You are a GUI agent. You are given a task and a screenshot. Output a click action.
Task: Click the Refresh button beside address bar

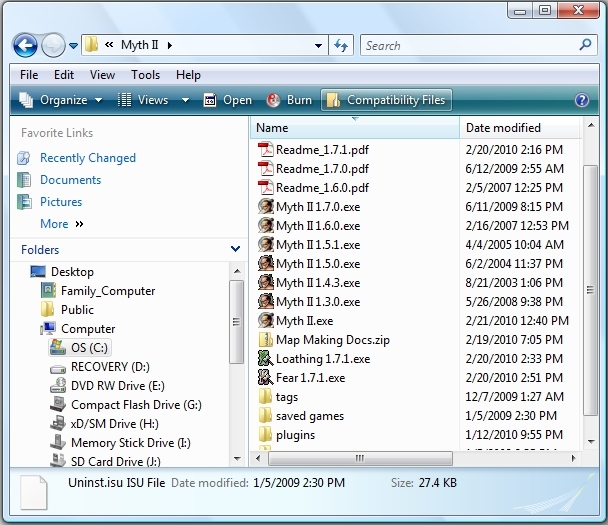click(x=341, y=46)
